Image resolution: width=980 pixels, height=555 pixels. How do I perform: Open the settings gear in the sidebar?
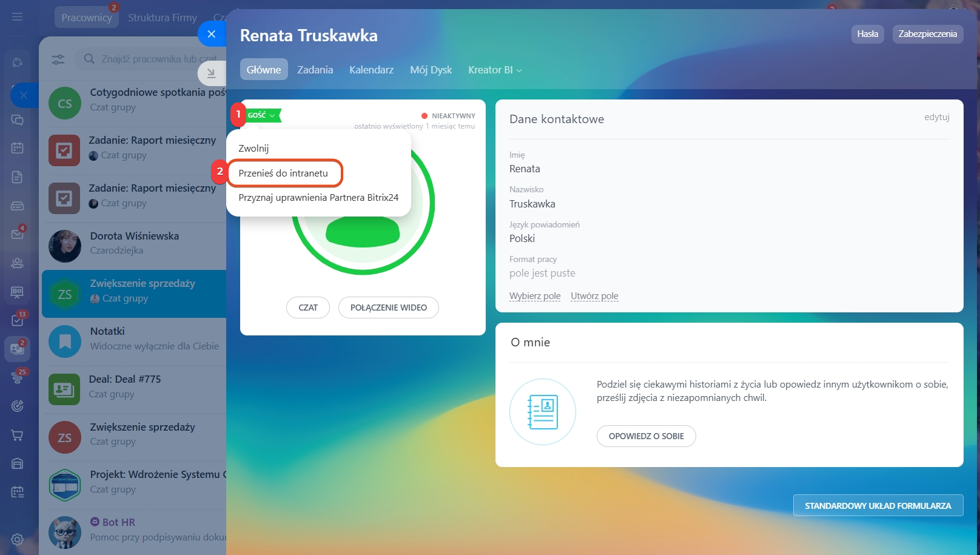(17, 539)
